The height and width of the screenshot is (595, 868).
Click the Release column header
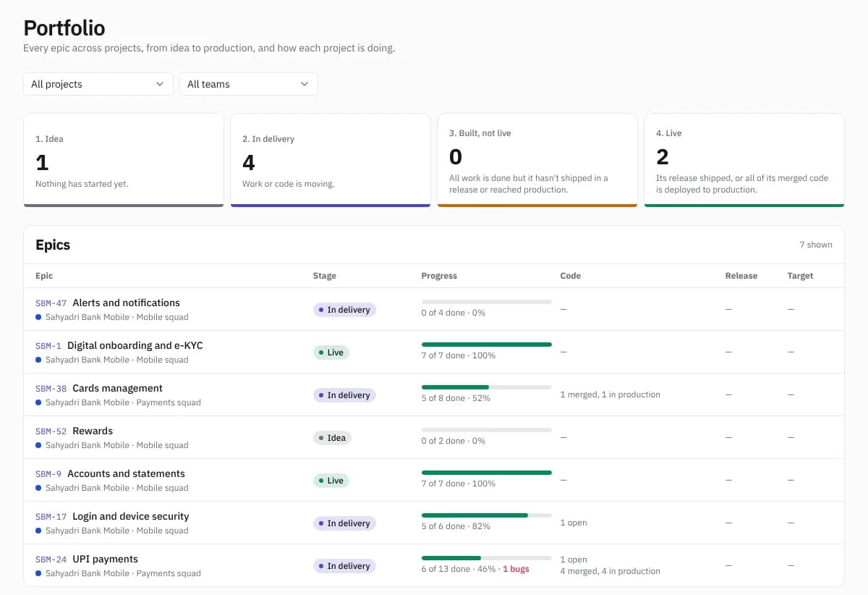click(741, 276)
